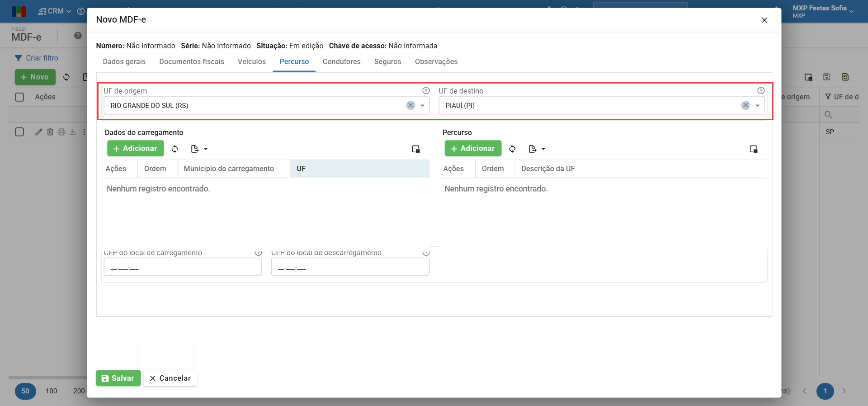The width and height of the screenshot is (868, 406).
Task: Click the column chooser icon of the MDF-e list
Action: coord(809,77)
